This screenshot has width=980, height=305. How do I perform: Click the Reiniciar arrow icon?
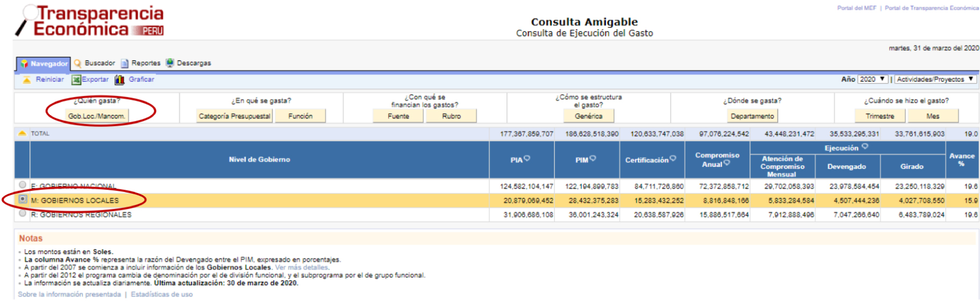tap(26, 80)
